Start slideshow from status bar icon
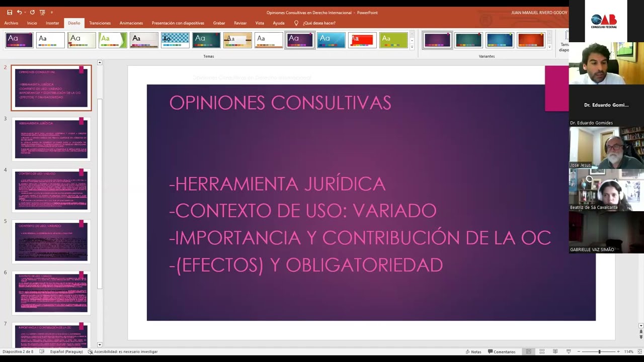Screen dimensions: 644x362 pos(569,352)
